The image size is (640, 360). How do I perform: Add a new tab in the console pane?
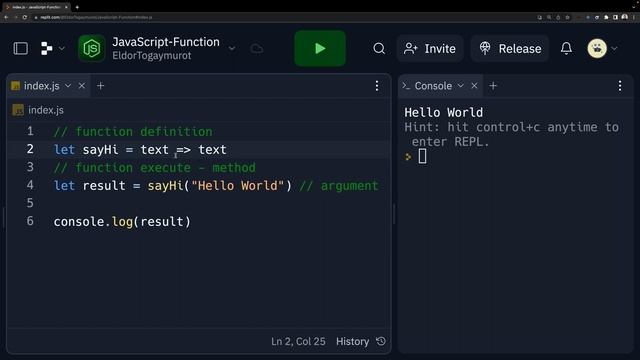493,86
